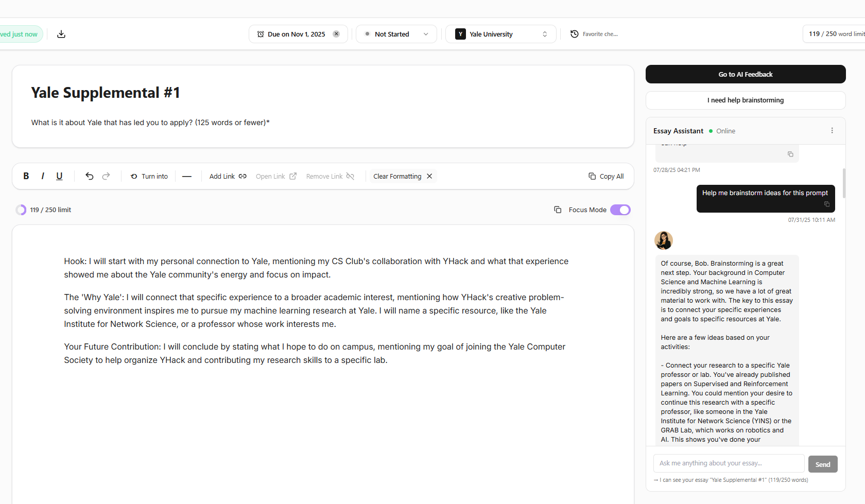Click the 'Your Future Contribution' paragraph
The image size is (865, 504).
pyautogui.click(x=315, y=354)
